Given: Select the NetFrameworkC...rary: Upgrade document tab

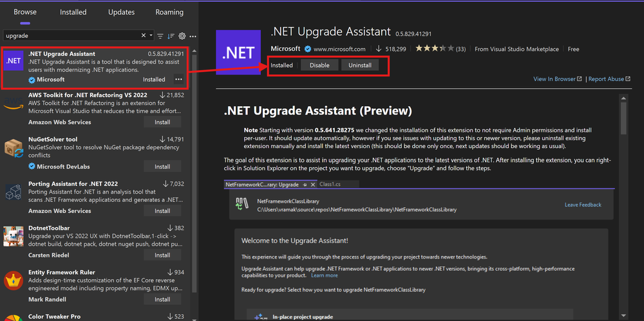Looking at the screenshot, I should click(x=262, y=185).
